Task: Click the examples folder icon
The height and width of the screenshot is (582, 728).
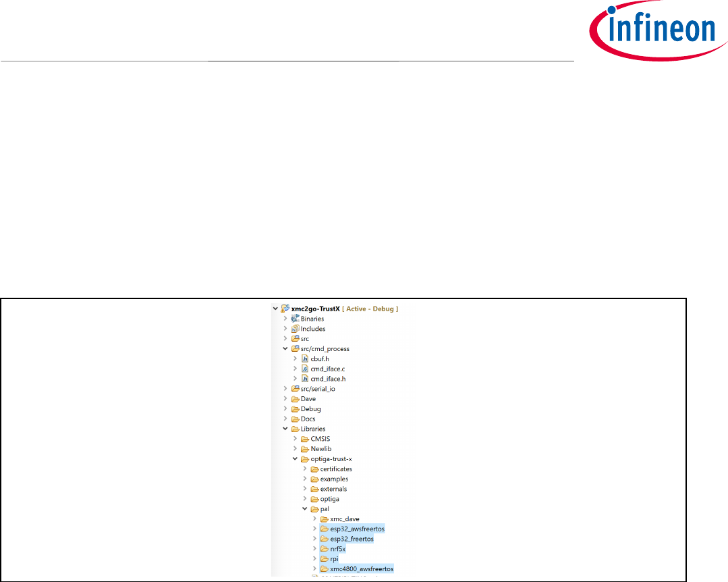Action: (314, 479)
